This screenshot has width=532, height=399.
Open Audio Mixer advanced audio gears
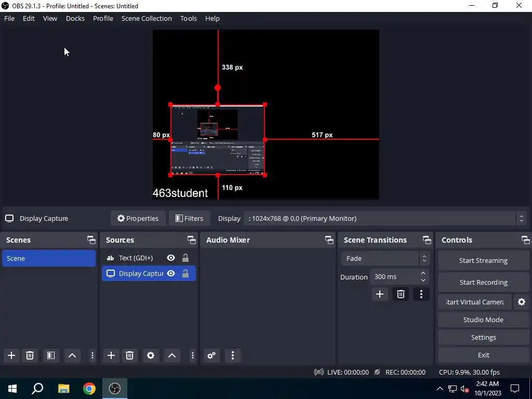tap(211, 355)
